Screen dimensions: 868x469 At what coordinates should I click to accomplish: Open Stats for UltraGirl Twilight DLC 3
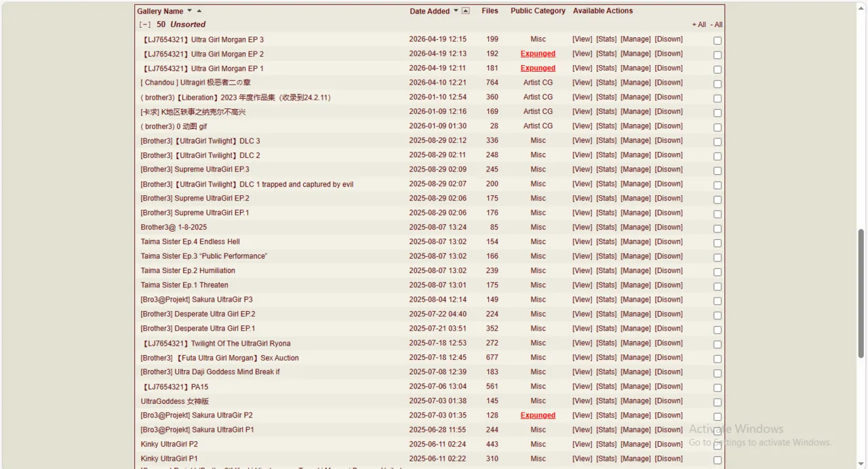coord(606,140)
